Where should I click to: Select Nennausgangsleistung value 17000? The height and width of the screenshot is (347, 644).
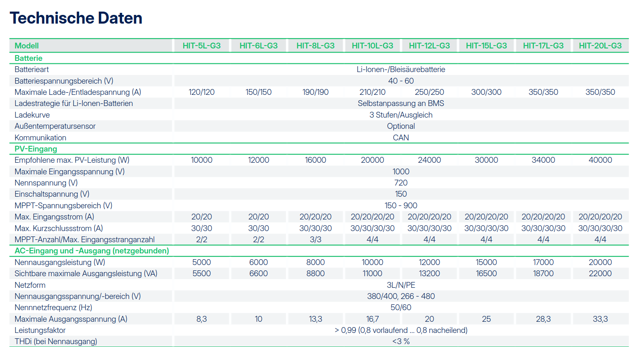[543, 263]
